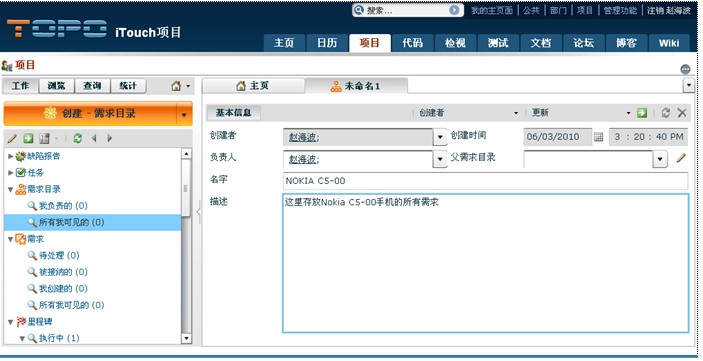Open the home icon menu in left panel

181,86
